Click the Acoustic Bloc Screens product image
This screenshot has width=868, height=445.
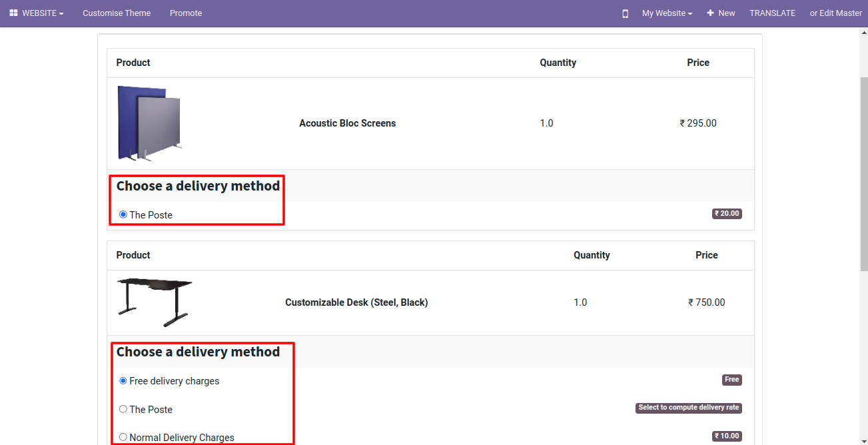coord(149,123)
